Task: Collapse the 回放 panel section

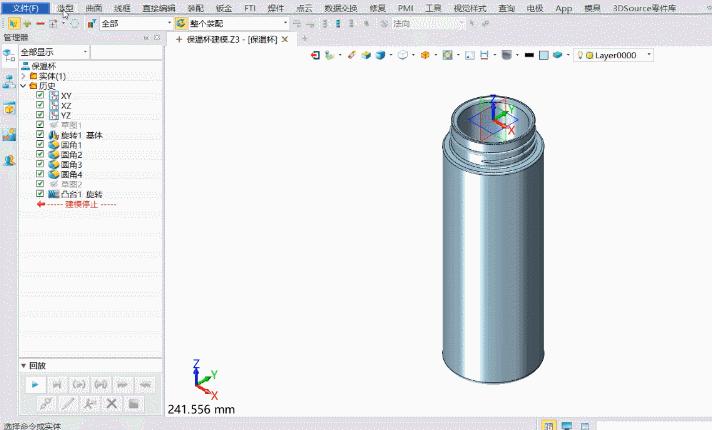Action: coord(23,366)
